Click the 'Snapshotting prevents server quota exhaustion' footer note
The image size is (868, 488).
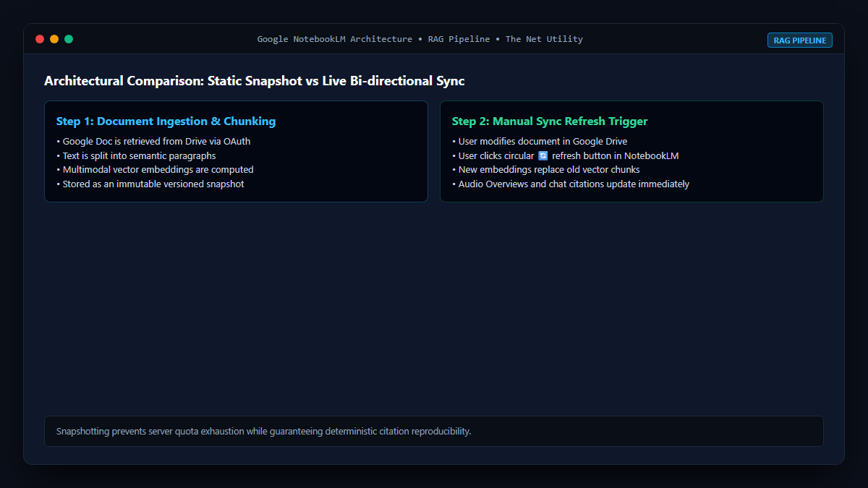(x=434, y=432)
